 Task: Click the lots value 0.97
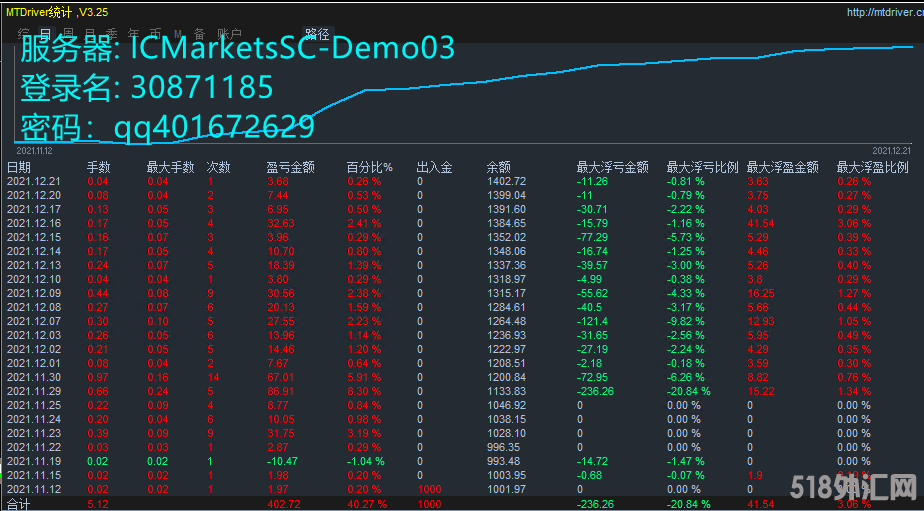(x=98, y=377)
